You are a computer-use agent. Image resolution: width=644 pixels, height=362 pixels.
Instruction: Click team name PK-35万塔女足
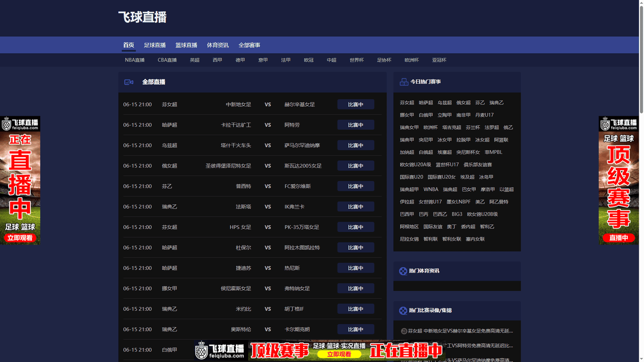pyautogui.click(x=302, y=227)
